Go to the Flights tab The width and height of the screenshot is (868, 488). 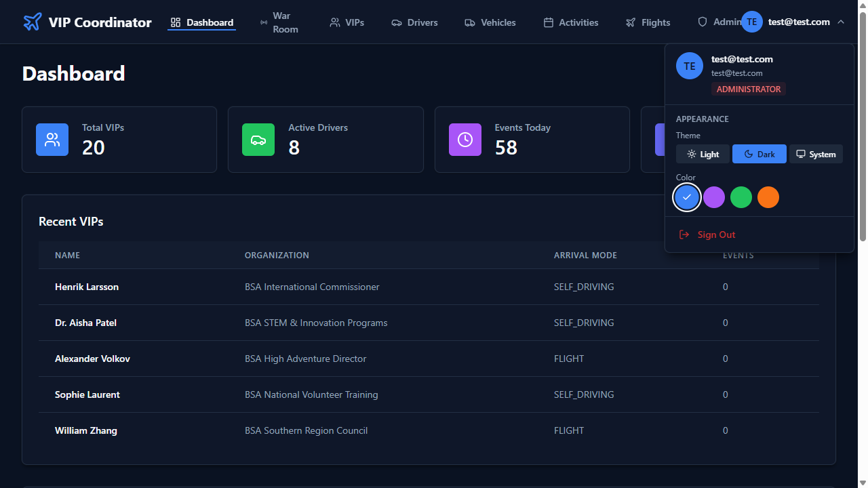pyautogui.click(x=648, y=22)
